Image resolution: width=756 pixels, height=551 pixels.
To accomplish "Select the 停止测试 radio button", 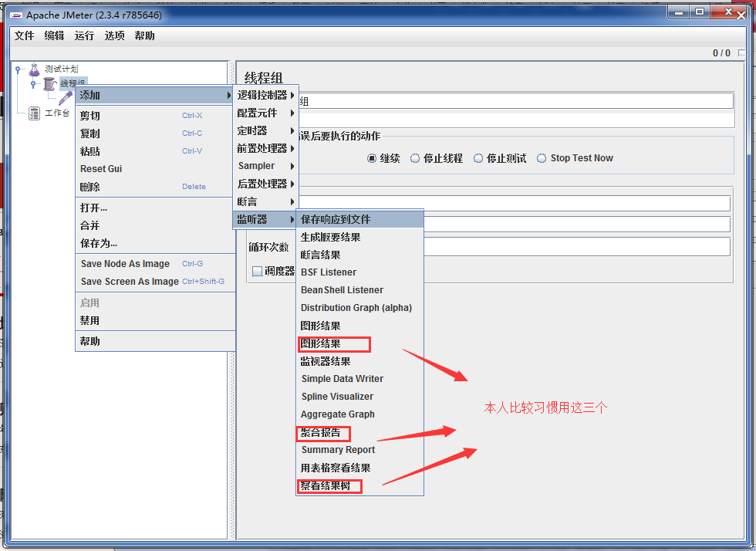I will [478, 158].
